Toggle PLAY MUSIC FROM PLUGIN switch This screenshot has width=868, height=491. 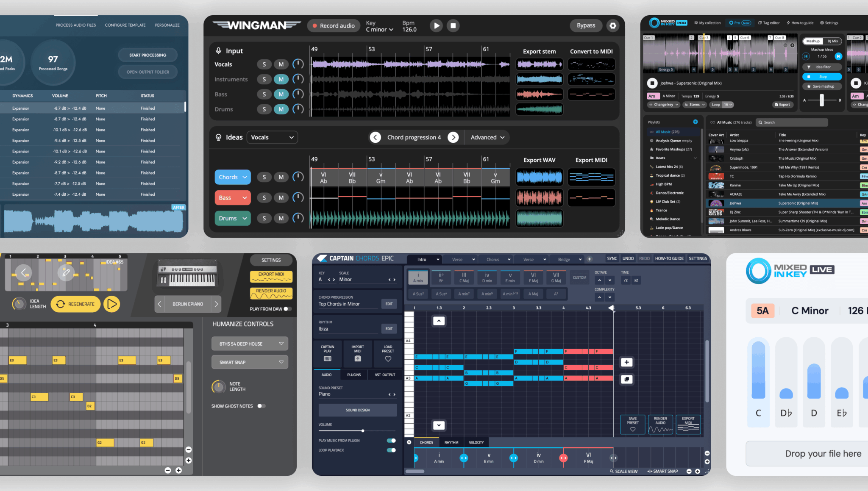[391, 441]
